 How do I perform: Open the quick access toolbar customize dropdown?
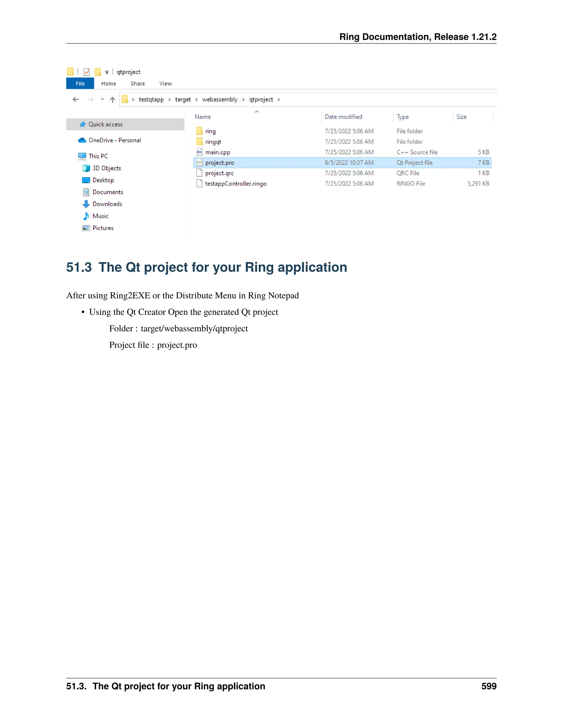pos(107,72)
